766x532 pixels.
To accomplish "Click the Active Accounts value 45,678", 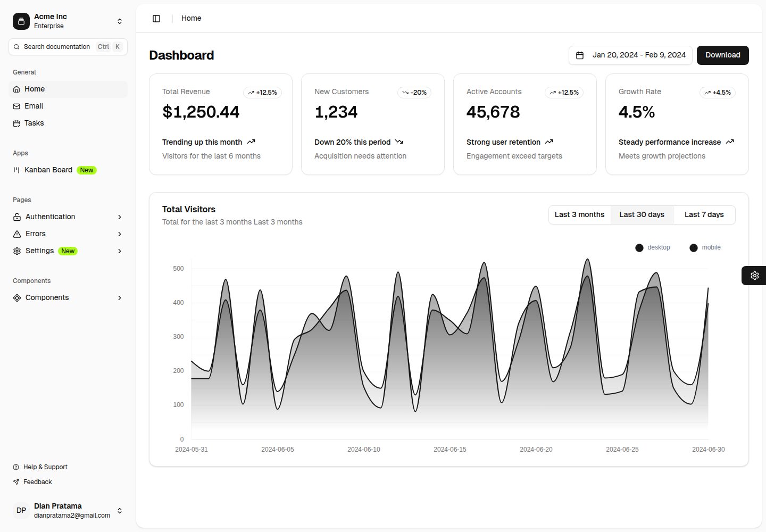I will point(493,112).
